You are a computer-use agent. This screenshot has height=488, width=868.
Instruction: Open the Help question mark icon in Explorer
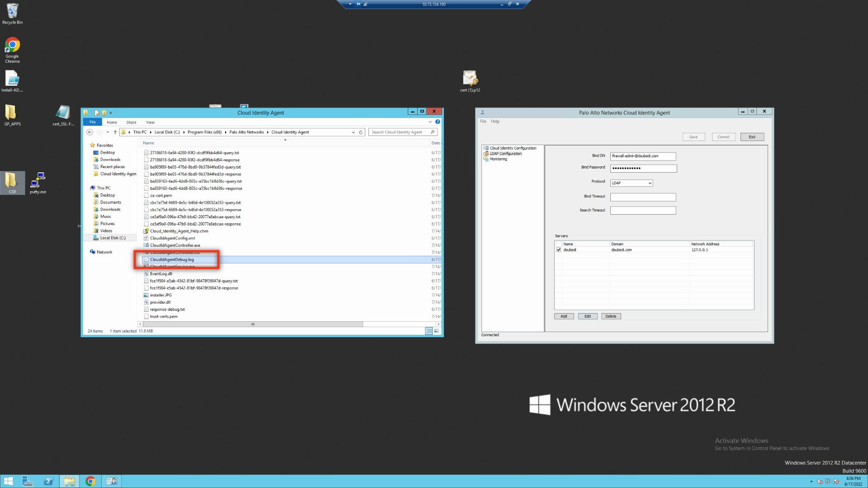438,122
